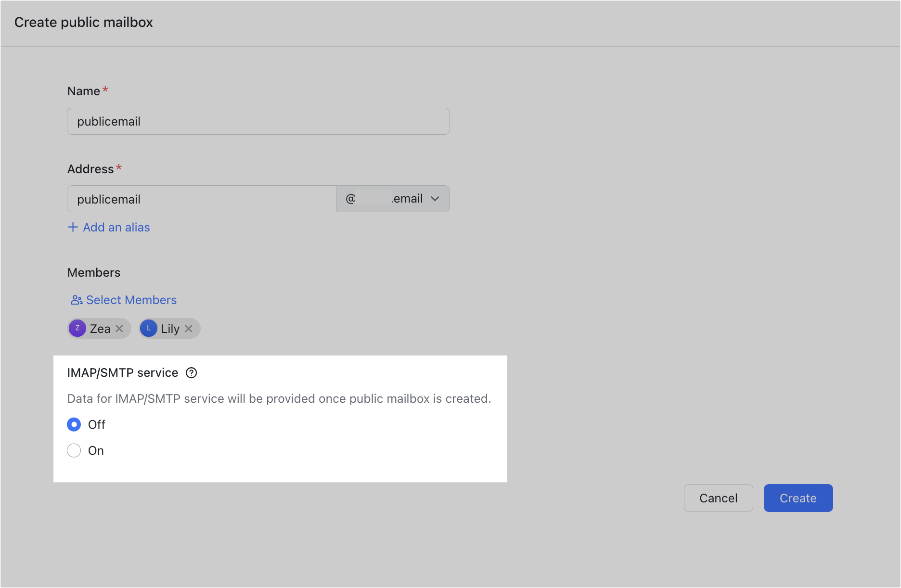Click Lily's blue avatar icon
The image size is (901, 588).
[149, 328]
